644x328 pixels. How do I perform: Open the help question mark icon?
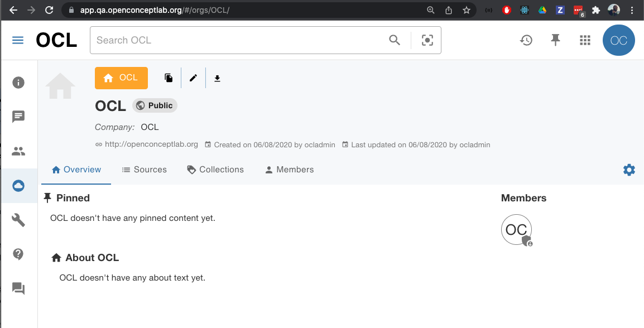(18, 254)
